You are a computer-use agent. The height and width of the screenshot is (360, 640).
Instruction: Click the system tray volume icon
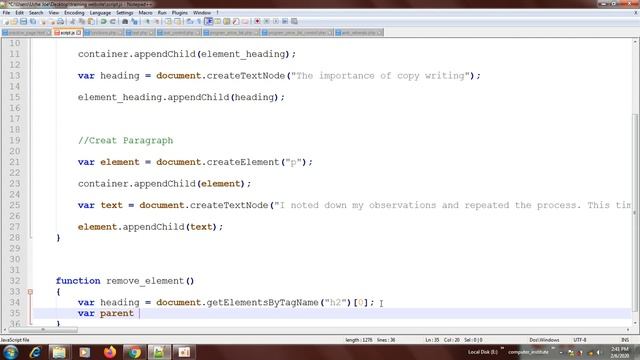599,352
